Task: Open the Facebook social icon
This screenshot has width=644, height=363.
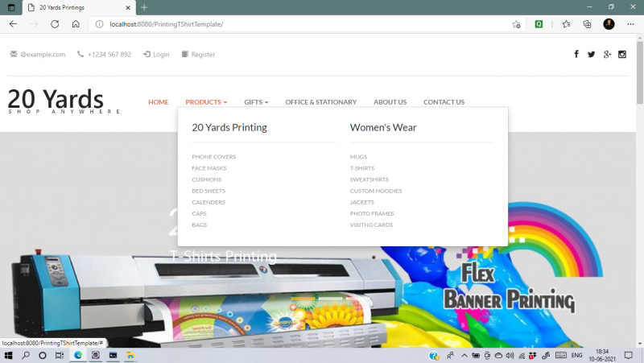Action: click(x=576, y=54)
